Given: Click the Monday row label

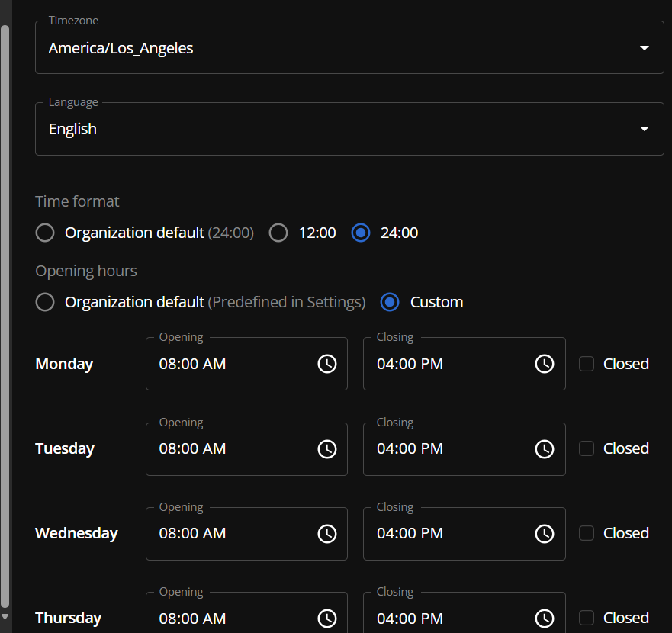Looking at the screenshot, I should 64,364.
